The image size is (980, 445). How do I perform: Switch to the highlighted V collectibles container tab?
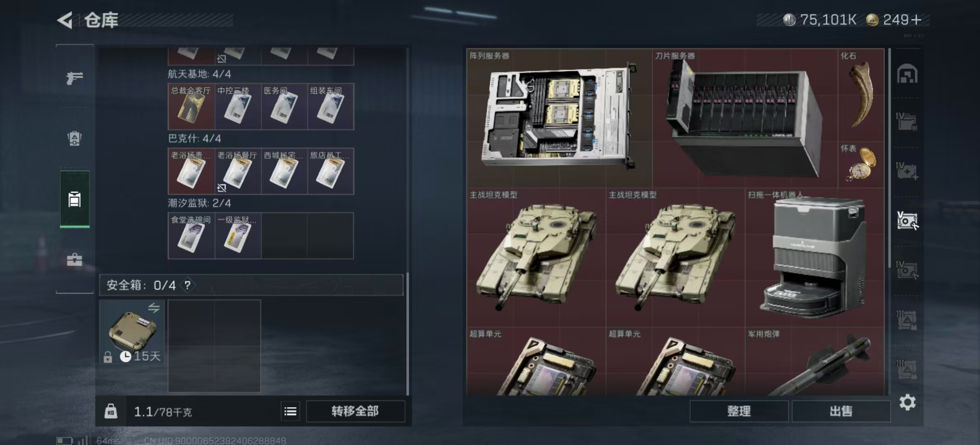(x=907, y=220)
